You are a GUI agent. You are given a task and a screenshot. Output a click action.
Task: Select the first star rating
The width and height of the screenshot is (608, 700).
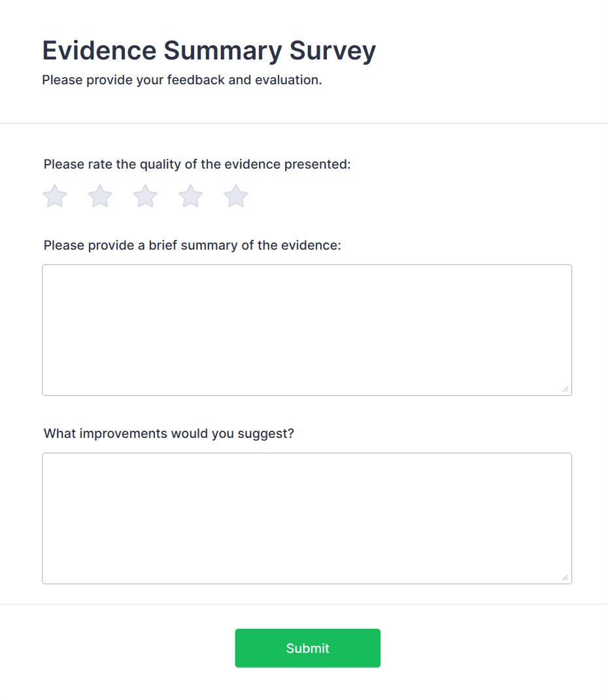[55, 196]
